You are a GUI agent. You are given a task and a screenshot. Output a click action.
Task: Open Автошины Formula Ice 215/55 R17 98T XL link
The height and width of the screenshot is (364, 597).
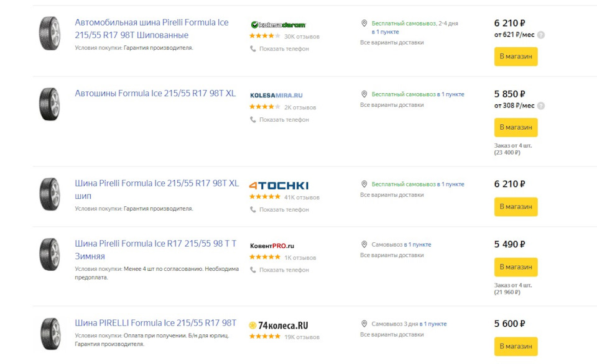coord(155,94)
